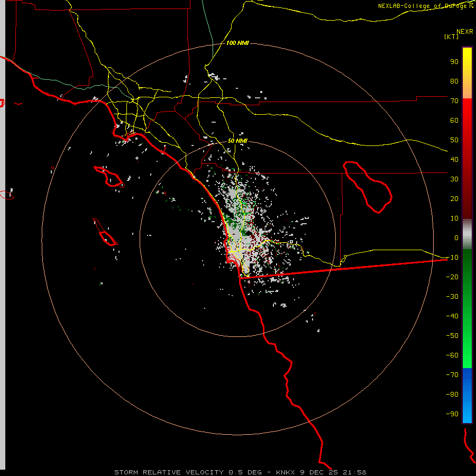The image size is (476, 476).
Task: Click the -50 value on the velocity scale
Action: tap(452, 336)
